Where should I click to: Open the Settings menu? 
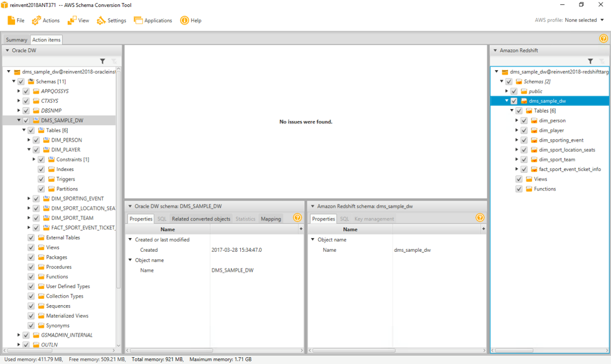tap(112, 20)
